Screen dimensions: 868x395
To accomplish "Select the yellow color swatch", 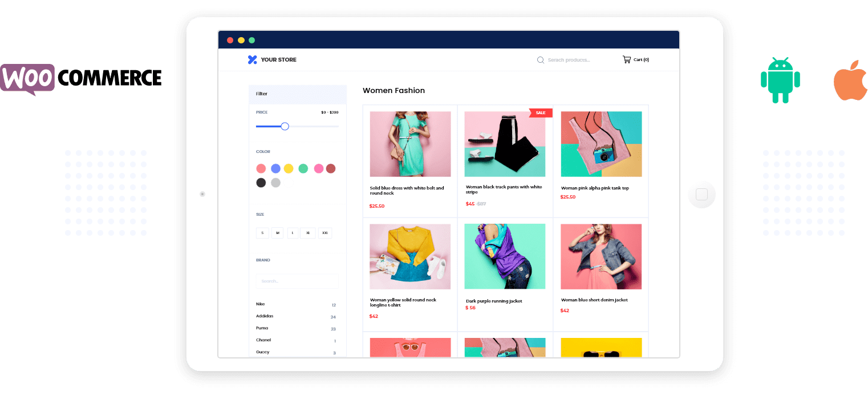I will point(289,168).
